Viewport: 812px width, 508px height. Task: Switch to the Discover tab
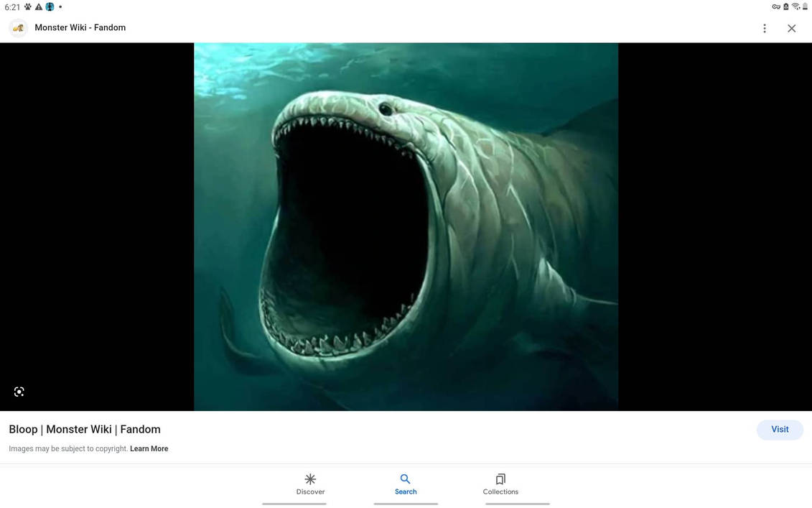(310, 484)
